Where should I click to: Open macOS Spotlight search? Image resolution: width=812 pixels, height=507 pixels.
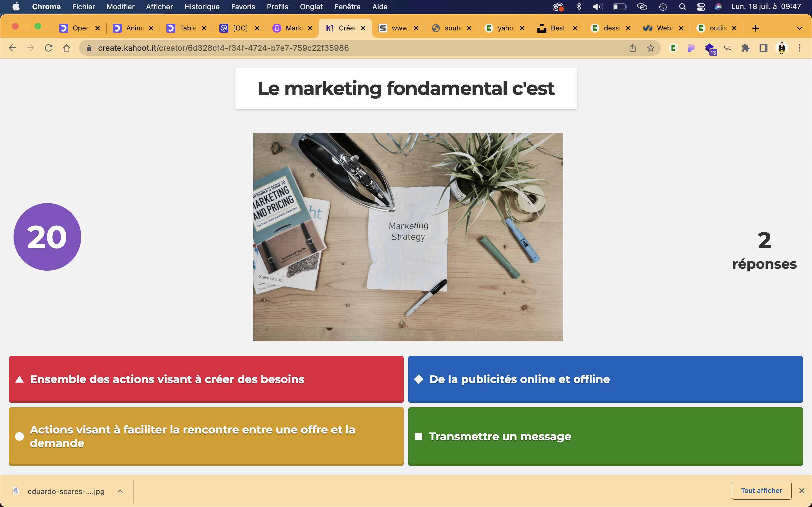[x=682, y=7]
